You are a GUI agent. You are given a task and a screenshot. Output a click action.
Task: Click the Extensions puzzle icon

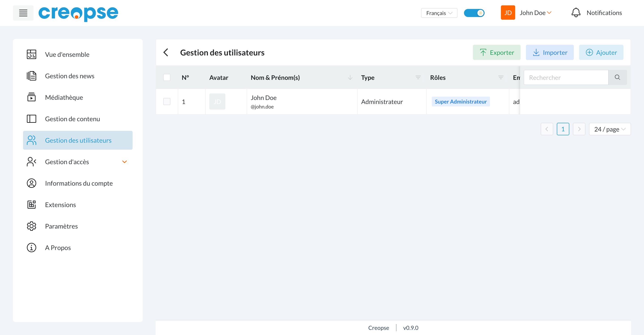(32, 205)
